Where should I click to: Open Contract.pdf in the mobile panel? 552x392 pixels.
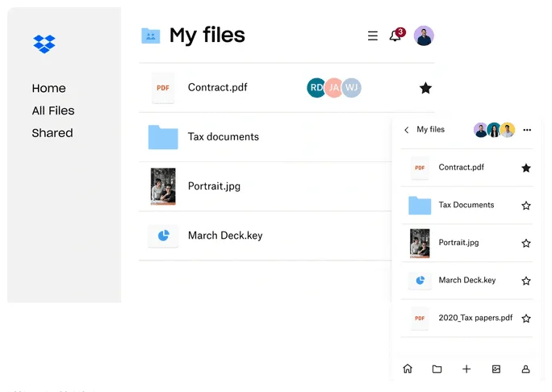coord(461,167)
